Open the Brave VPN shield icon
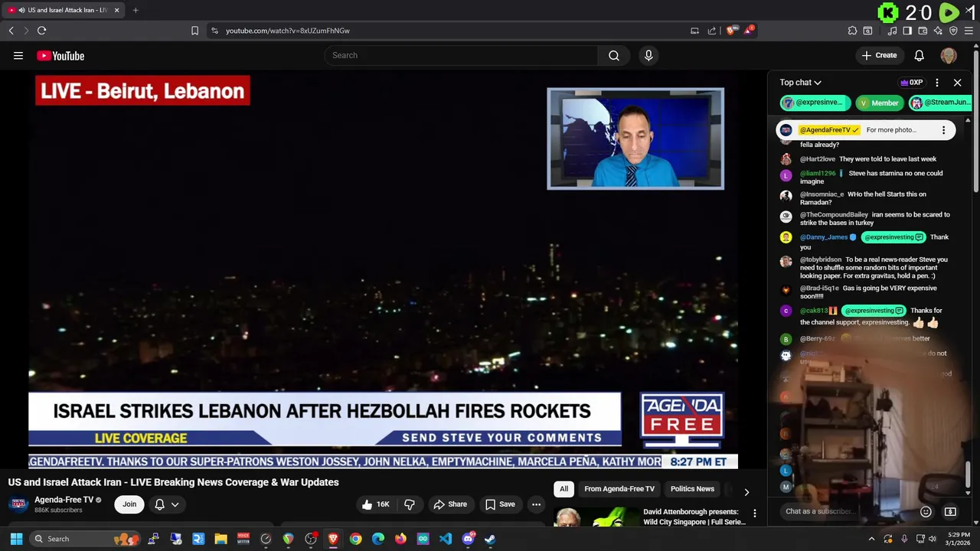The height and width of the screenshot is (551, 980). click(x=953, y=31)
